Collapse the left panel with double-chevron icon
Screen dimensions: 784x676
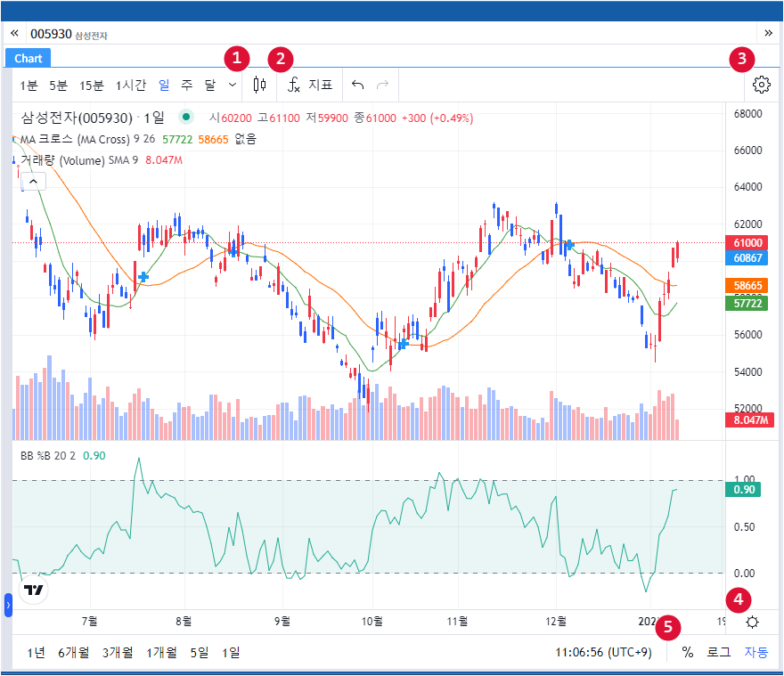15,33
